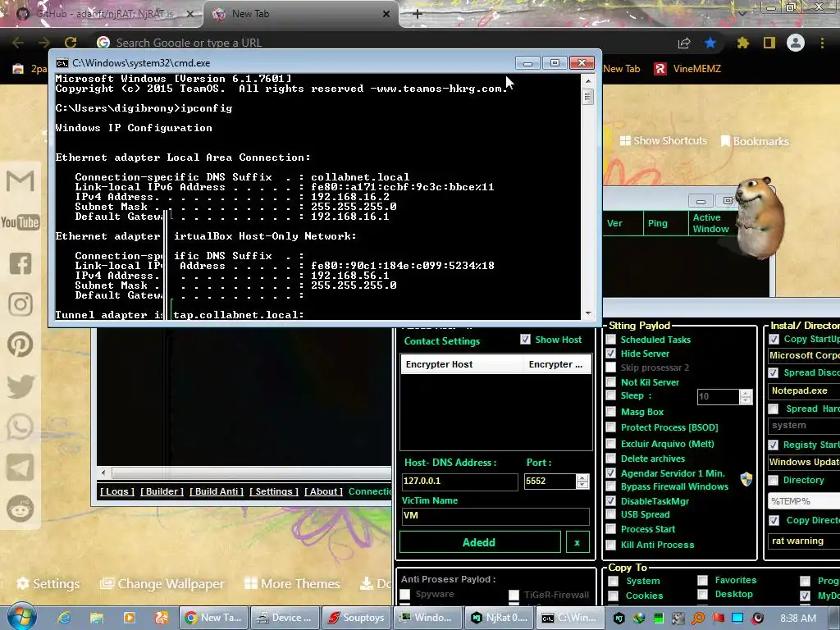
Task: Open the YouTube sidebar shortcut
Action: click(x=21, y=221)
